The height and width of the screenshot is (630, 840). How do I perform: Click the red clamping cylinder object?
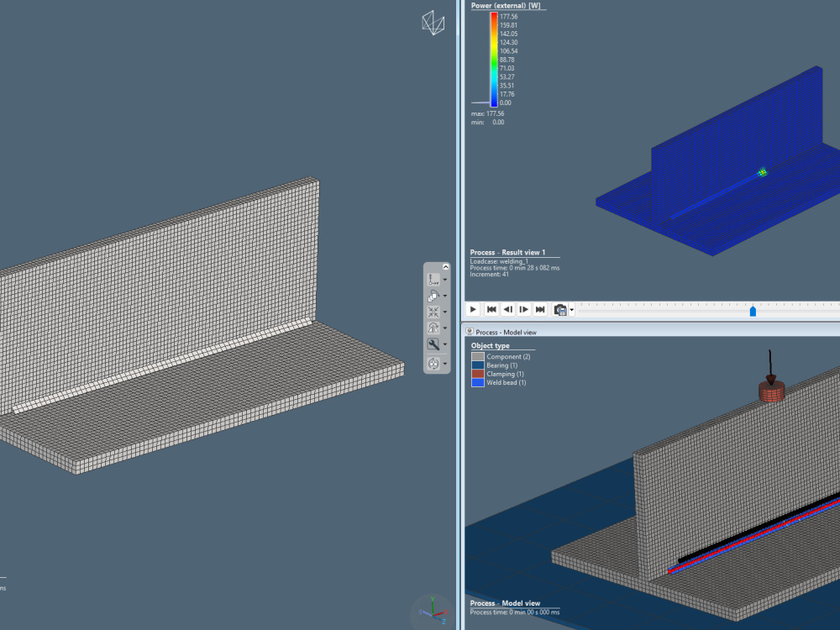(771, 391)
